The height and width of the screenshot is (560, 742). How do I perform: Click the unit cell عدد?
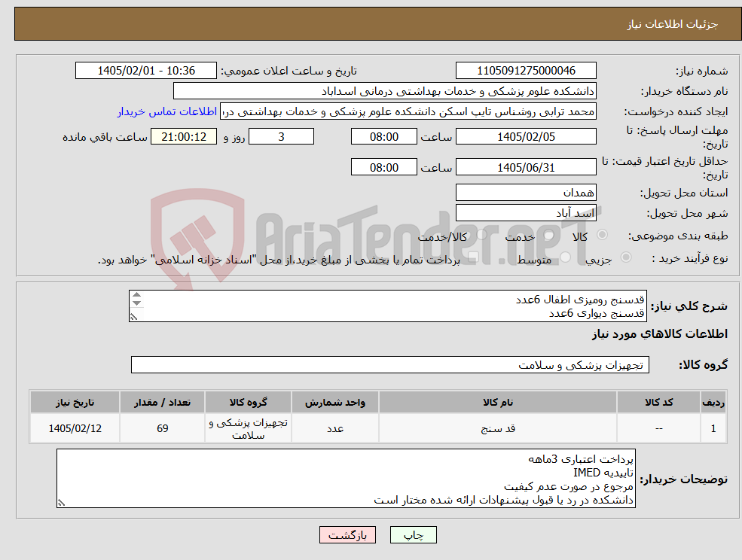tap(335, 428)
